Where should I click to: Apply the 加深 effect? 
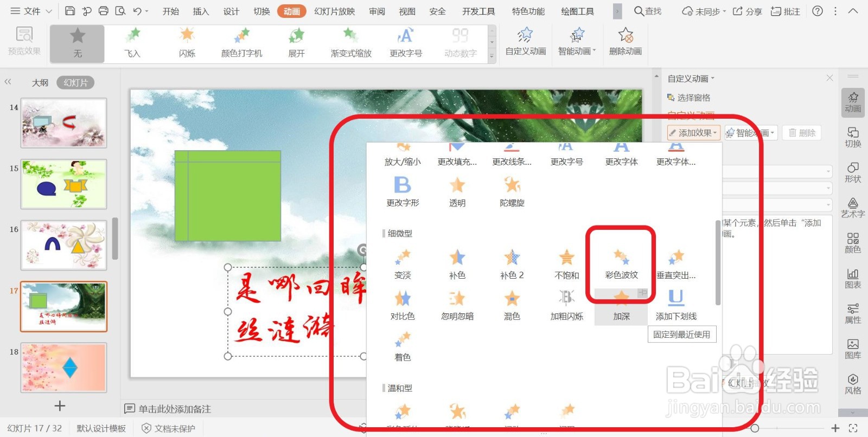click(x=622, y=306)
